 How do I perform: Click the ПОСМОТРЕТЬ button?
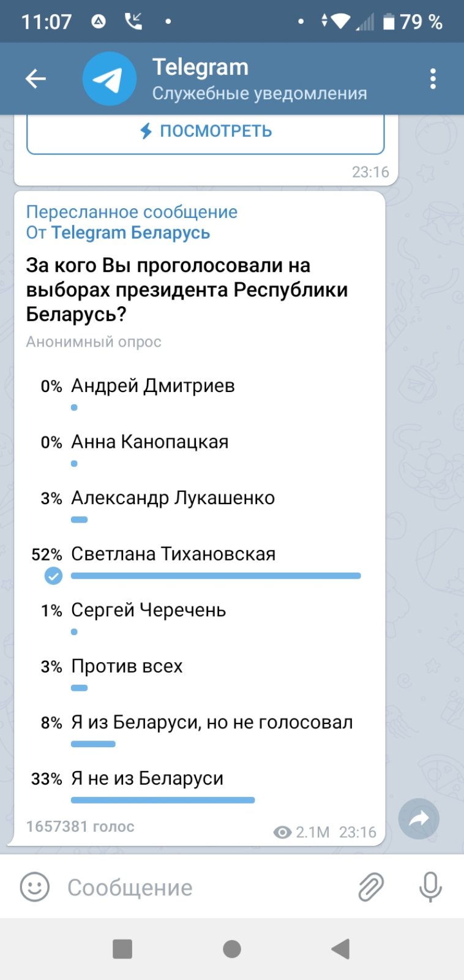coord(206,132)
